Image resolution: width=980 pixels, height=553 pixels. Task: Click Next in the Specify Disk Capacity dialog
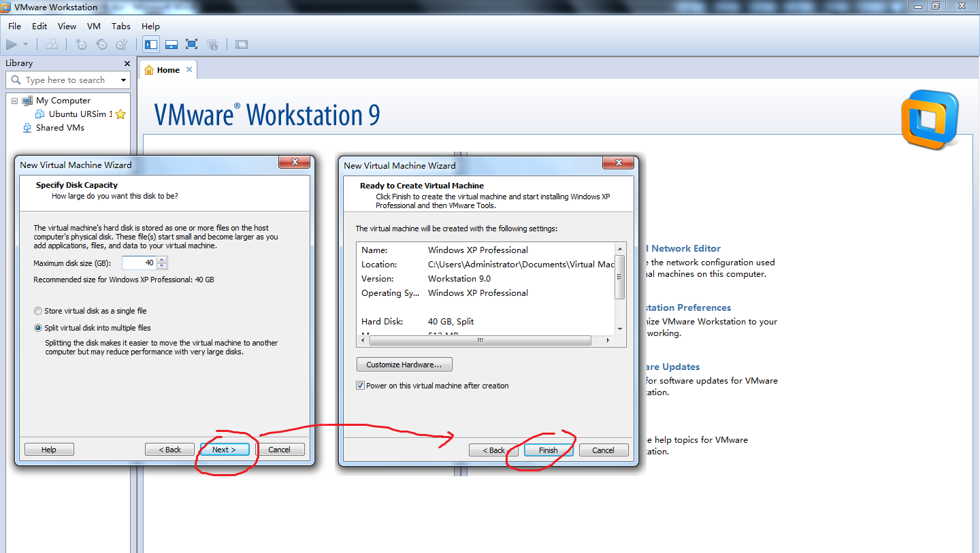point(224,450)
